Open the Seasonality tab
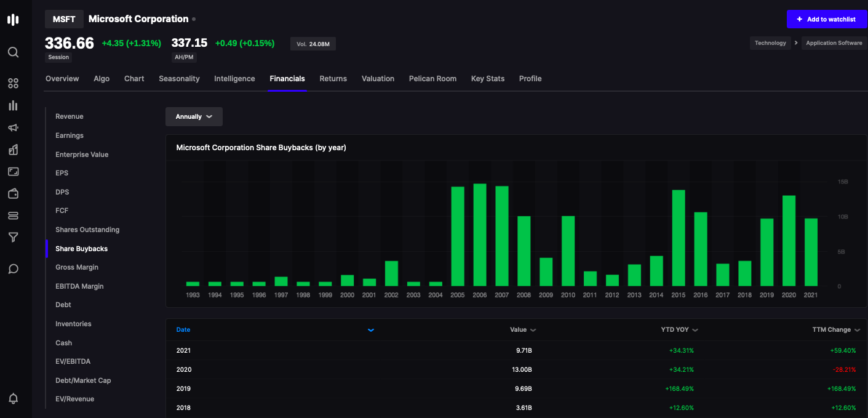The image size is (868, 418). point(179,79)
